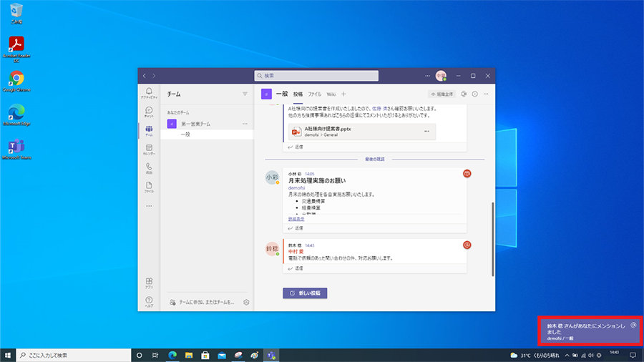Go back with the Teams back arrow

[x=144, y=76]
